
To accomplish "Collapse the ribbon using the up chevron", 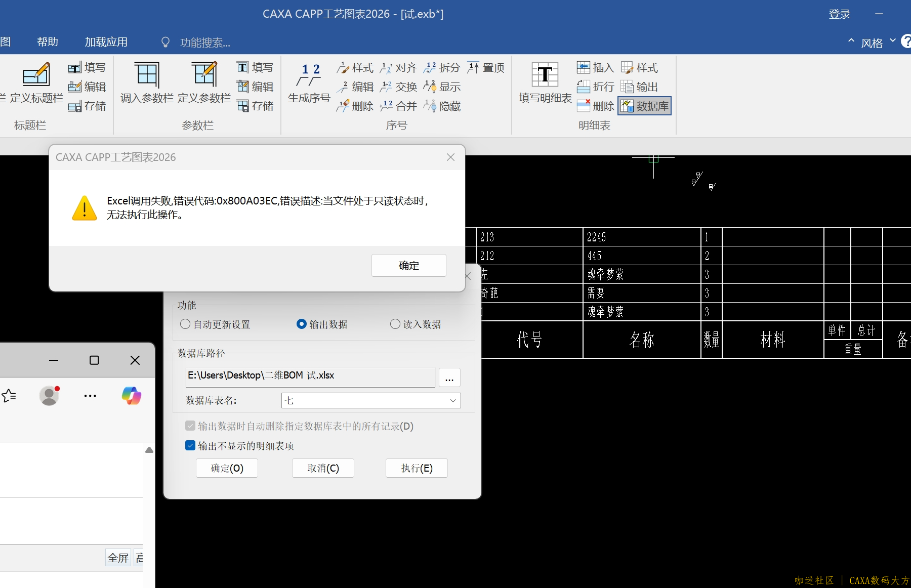I will pos(851,40).
